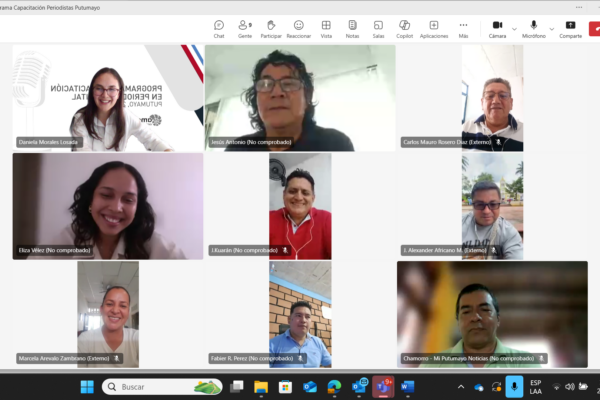Viewport: 600px width, 400px height.
Task: Open the Más options menu
Action: [463, 28]
